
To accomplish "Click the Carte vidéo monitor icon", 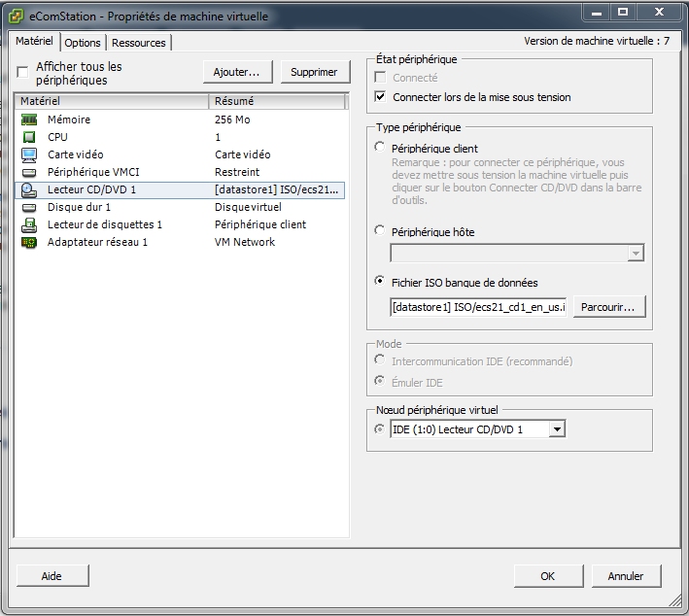I will point(29,154).
